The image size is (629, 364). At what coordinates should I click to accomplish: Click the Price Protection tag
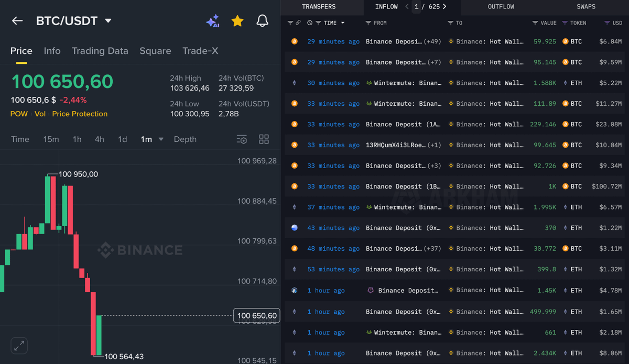pos(80,114)
